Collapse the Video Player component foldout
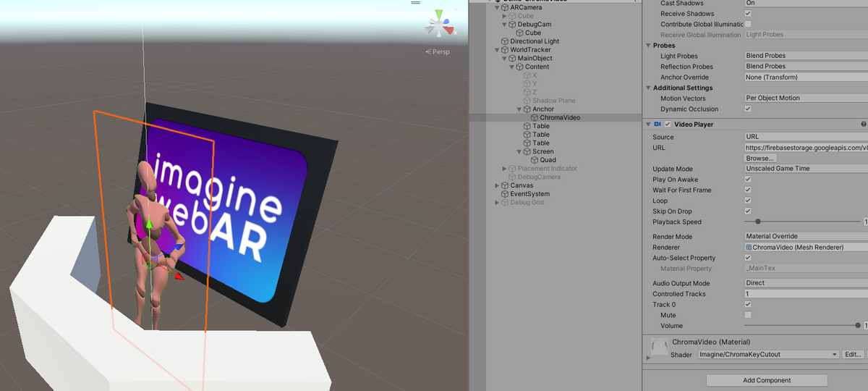Image resolution: width=868 pixels, height=391 pixels. coord(647,125)
